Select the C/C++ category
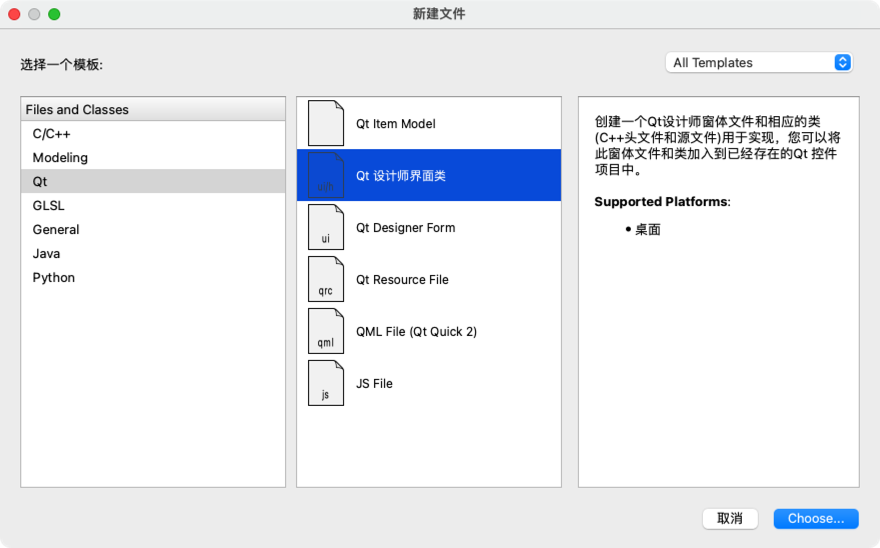The width and height of the screenshot is (880, 548). (x=153, y=134)
